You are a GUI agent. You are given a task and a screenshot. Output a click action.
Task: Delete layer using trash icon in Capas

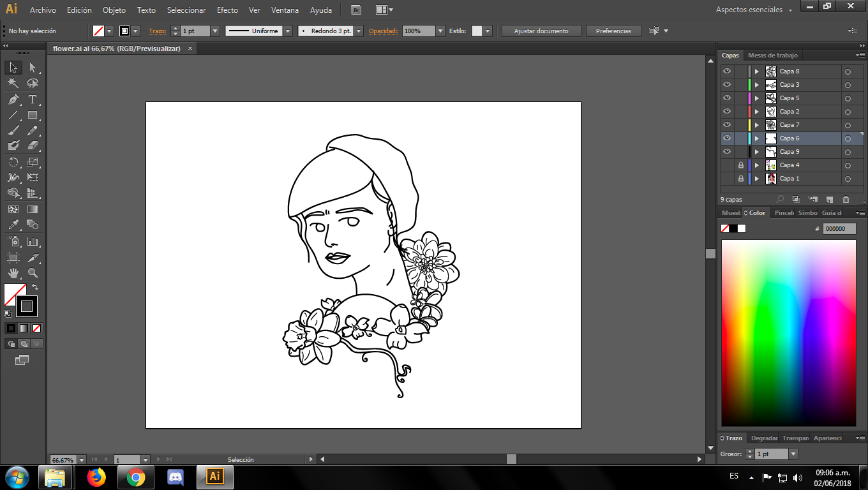846,200
